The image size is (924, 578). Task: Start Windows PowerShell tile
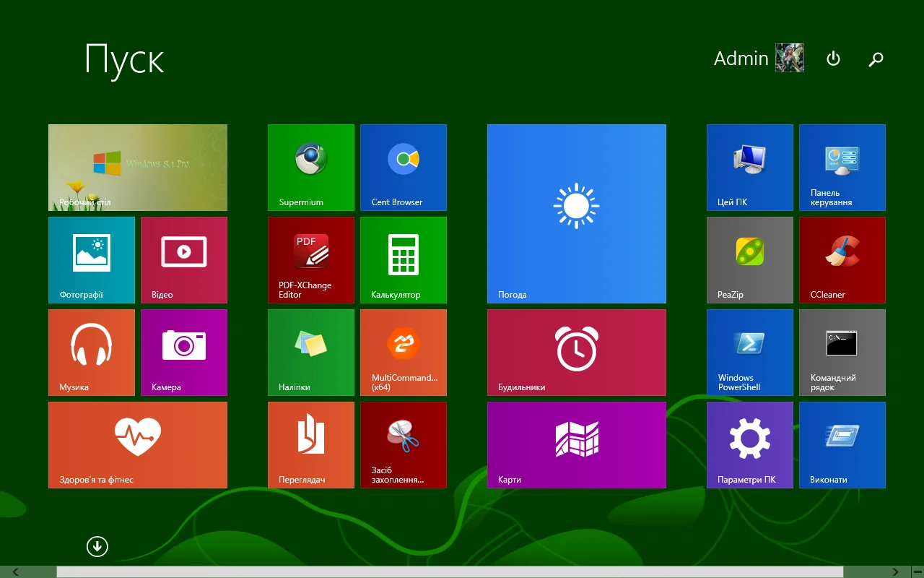(x=749, y=352)
